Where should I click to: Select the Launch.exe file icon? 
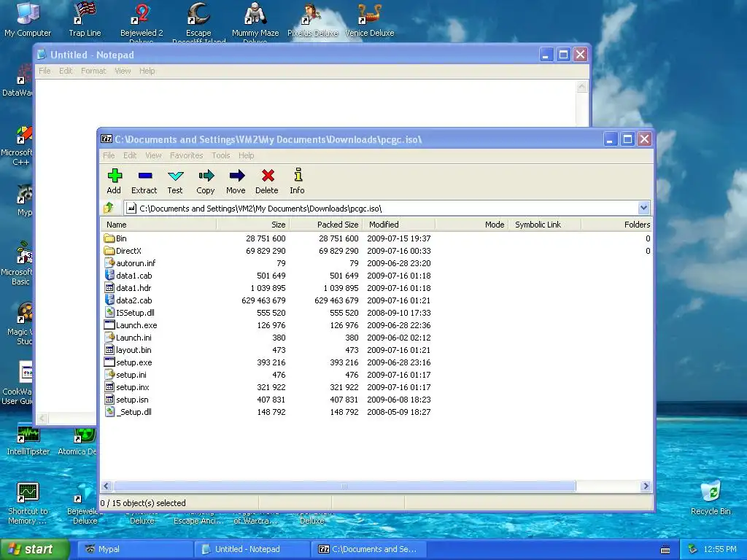click(x=109, y=324)
